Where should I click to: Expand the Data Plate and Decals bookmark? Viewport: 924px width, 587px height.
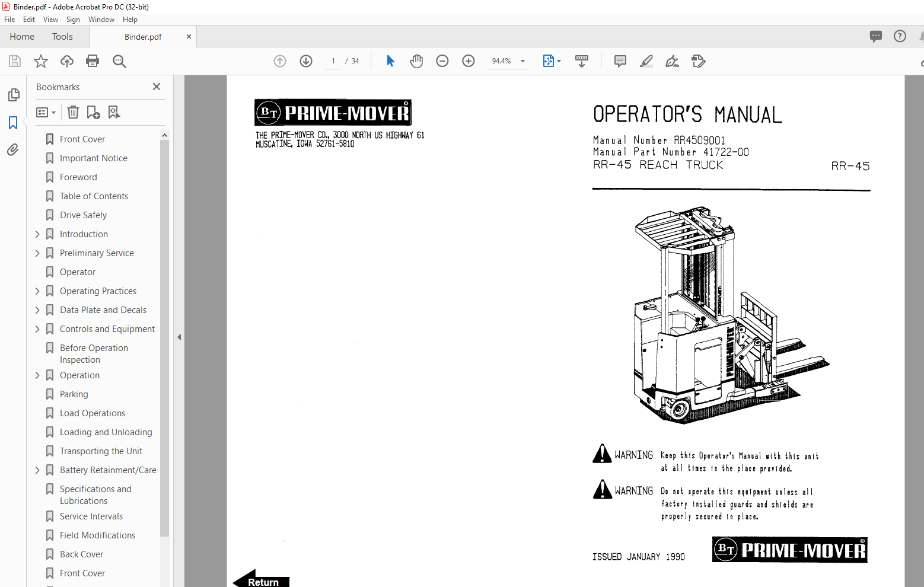pyautogui.click(x=37, y=310)
